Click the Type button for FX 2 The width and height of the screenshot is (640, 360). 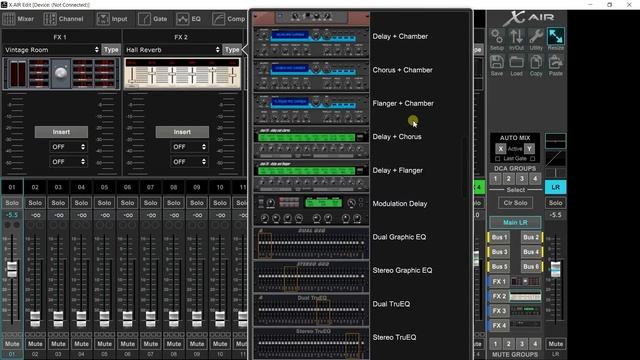tap(232, 50)
